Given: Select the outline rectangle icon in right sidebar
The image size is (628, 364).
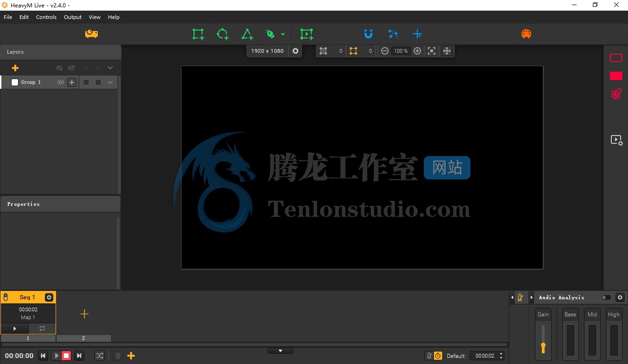Looking at the screenshot, I should pyautogui.click(x=616, y=58).
